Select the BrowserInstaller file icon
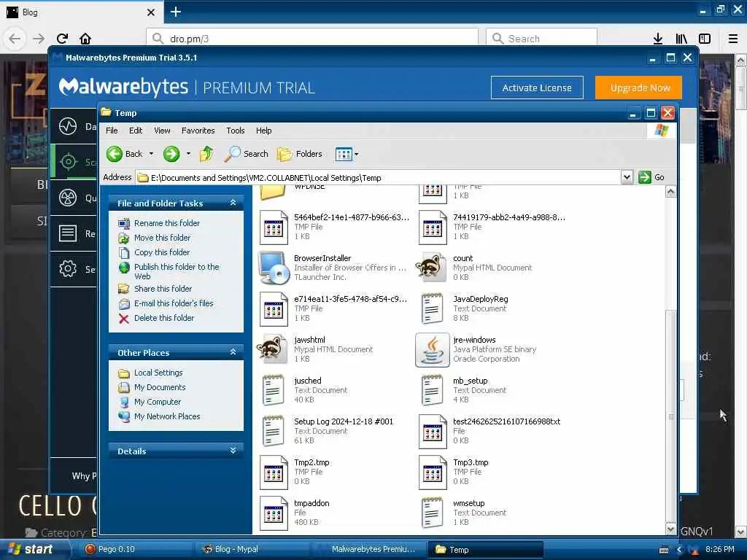This screenshot has width=747, height=560. click(x=274, y=268)
